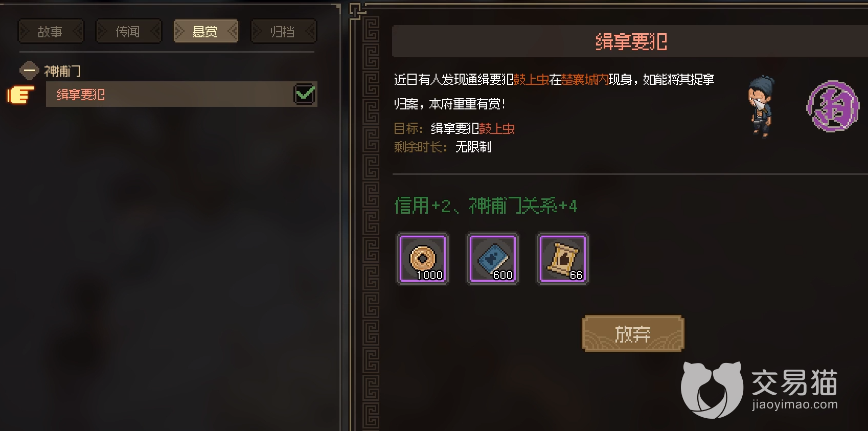Click the orange 鼓上虫 name in description
The width and height of the screenshot is (868, 431).
click(531, 79)
